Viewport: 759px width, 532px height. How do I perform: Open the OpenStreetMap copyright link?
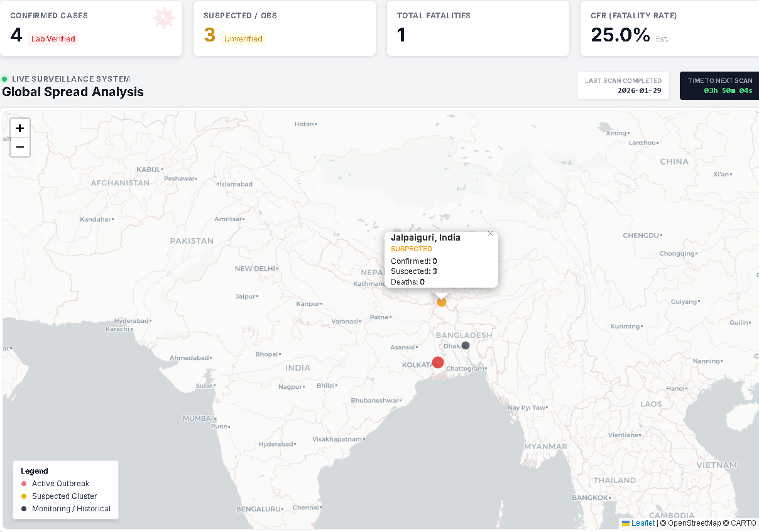pos(692,523)
